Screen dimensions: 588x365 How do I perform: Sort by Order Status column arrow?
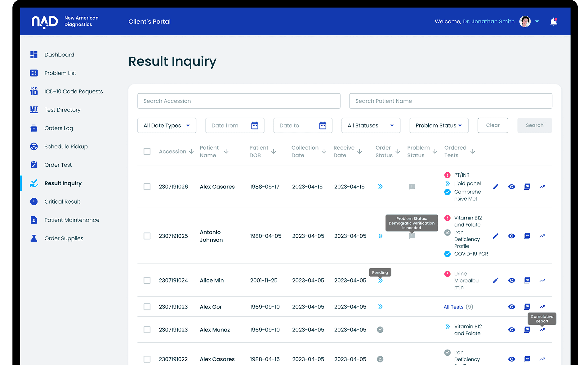(398, 151)
